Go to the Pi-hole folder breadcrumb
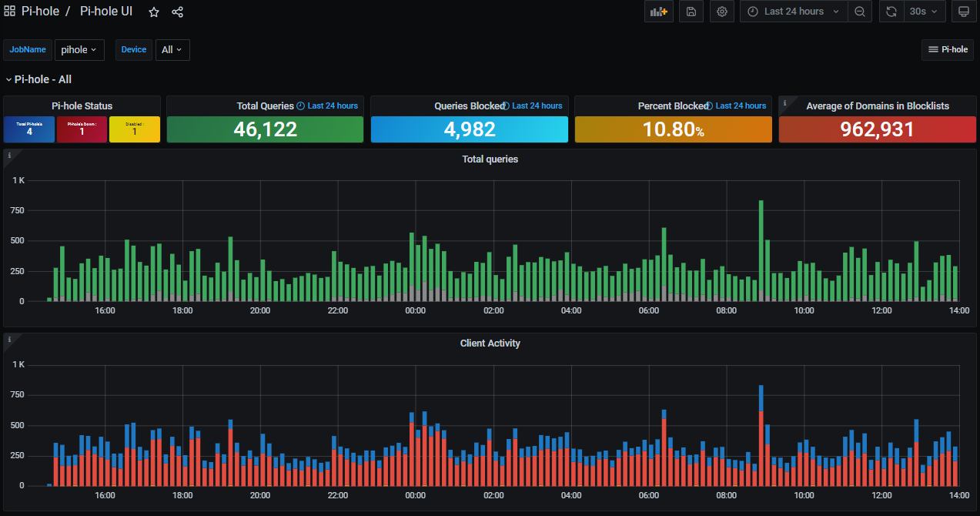 (40, 12)
